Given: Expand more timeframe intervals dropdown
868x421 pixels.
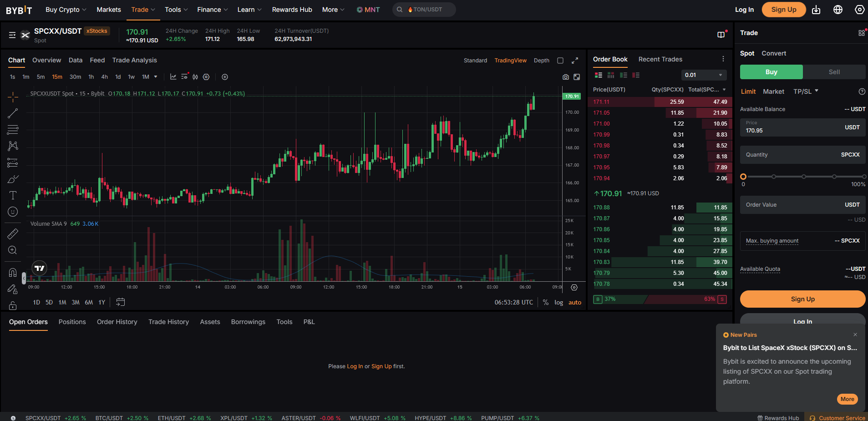Looking at the screenshot, I should pyautogui.click(x=156, y=77).
